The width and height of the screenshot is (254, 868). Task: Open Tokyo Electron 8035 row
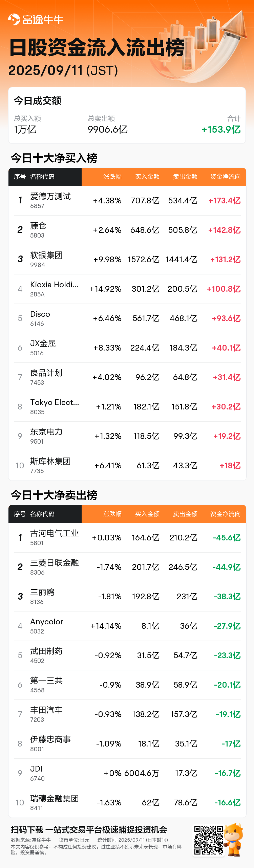tap(127, 407)
